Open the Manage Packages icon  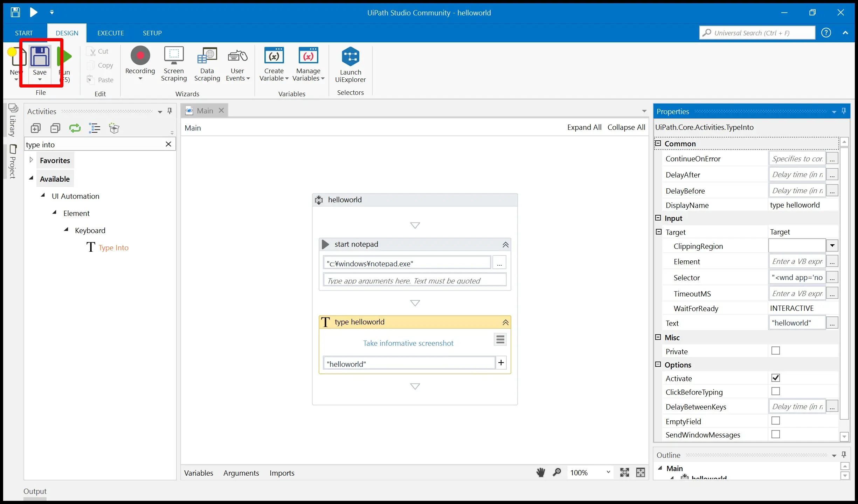[x=114, y=128]
